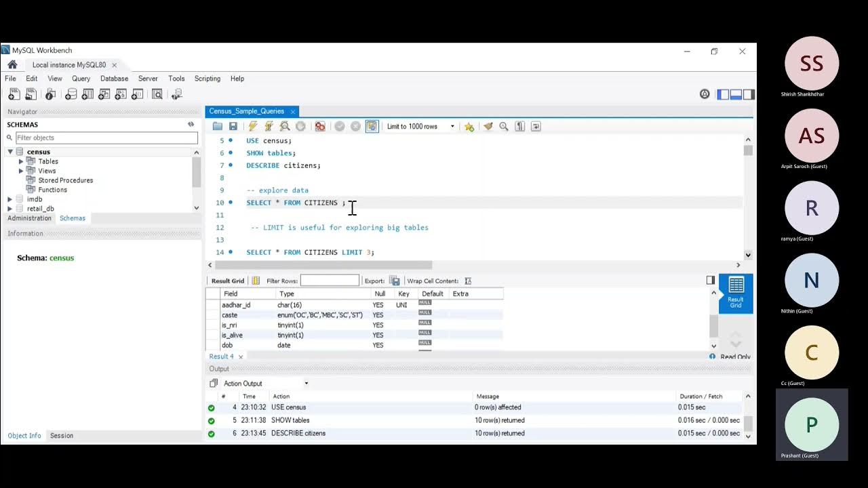
Task: Toggle the left sidebar panel view
Action: (724, 94)
